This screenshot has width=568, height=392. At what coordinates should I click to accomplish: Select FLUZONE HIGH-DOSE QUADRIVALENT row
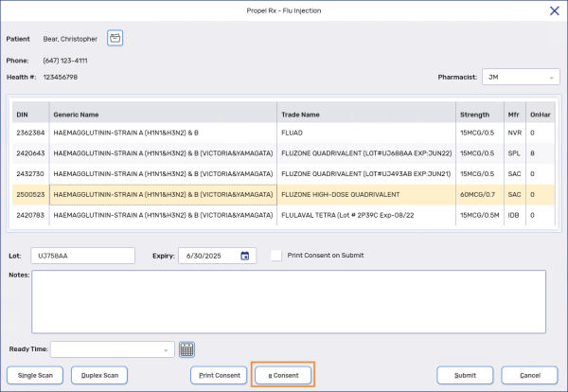pos(284,194)
